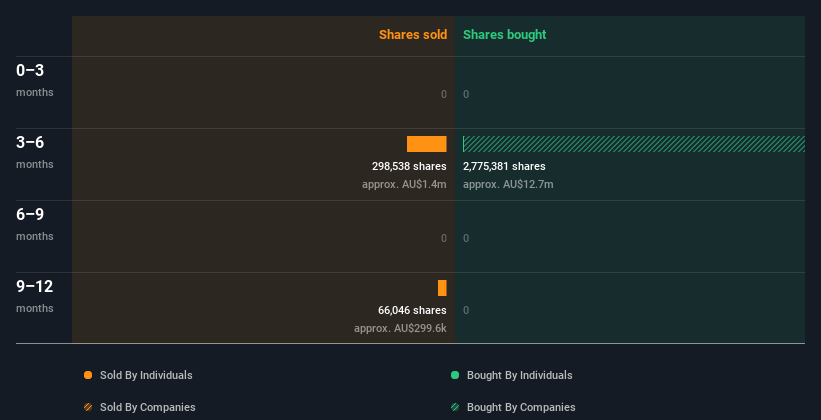Click the hatched green bar for 3–6 months bought
Viewport: 821px width, 420px height.
tap(634, 144)
